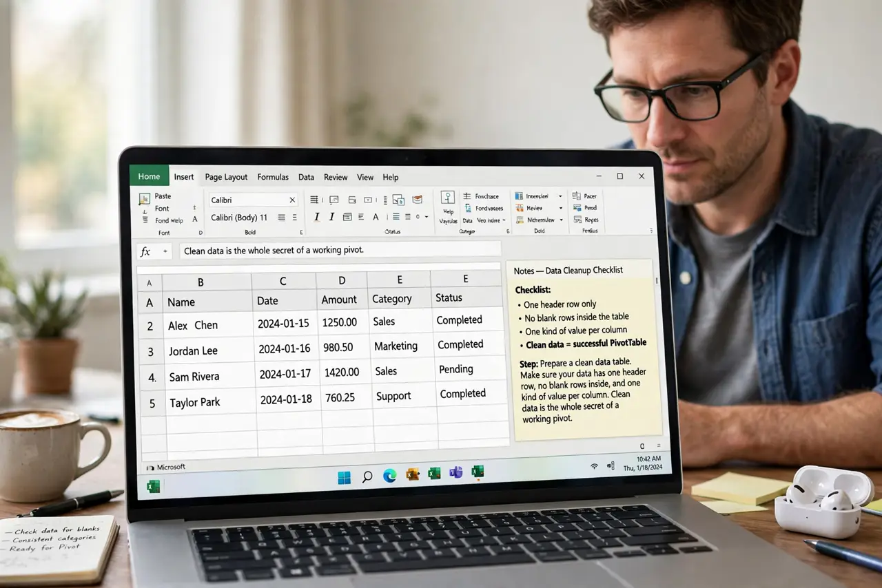Select the Amount cell 1420.00

point(344,372)
